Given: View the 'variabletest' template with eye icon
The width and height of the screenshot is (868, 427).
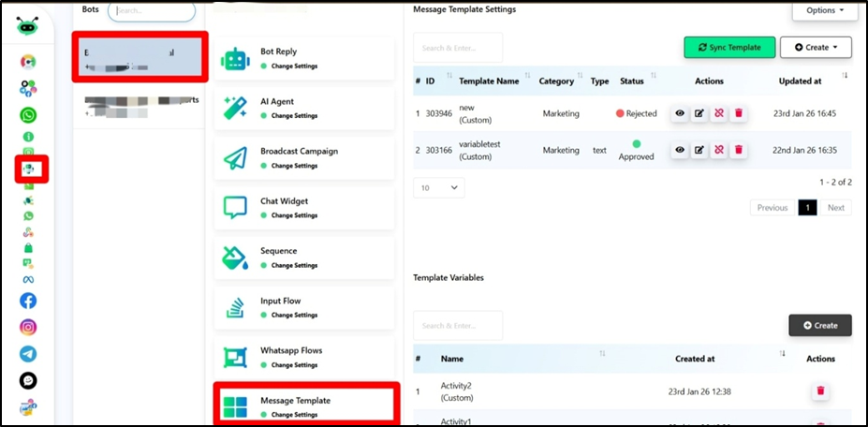Looking at the screenshot, I should click(680, 150).
